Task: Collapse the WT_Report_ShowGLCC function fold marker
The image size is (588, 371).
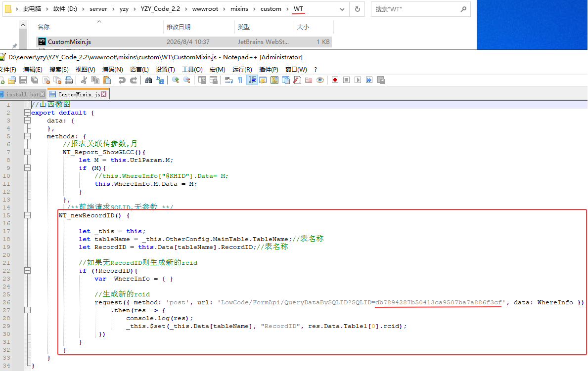Action: coord(27,152)
